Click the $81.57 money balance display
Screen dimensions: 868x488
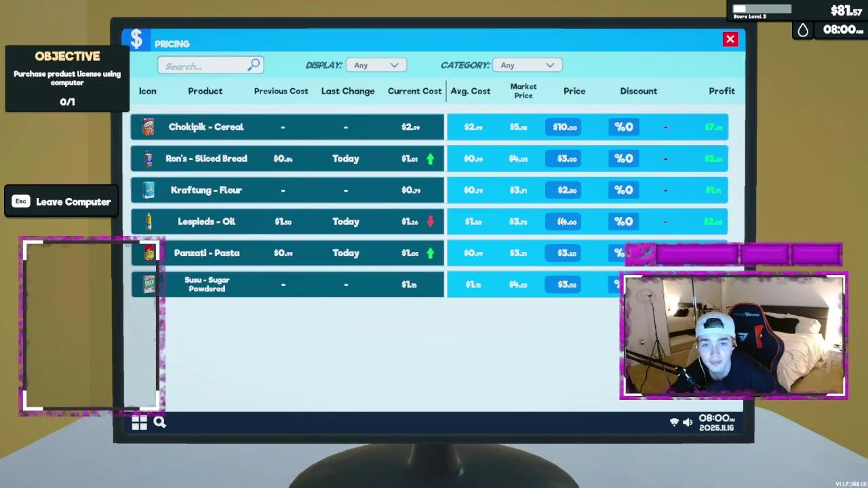pyautogui.click(x=846, y=11)
